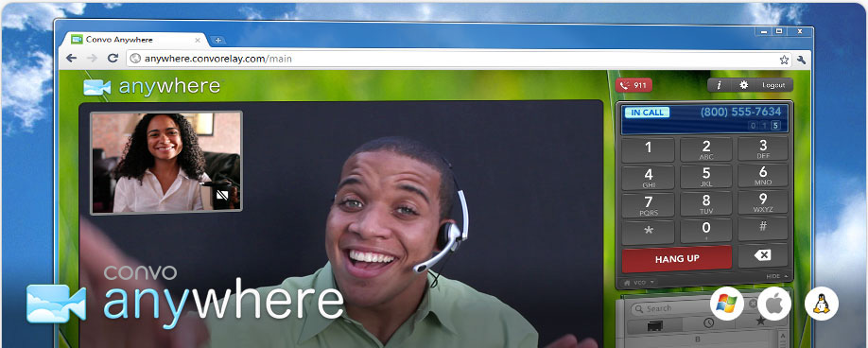
Task: Collapse the dial pad with HIDE
Action: pos(776,276)
